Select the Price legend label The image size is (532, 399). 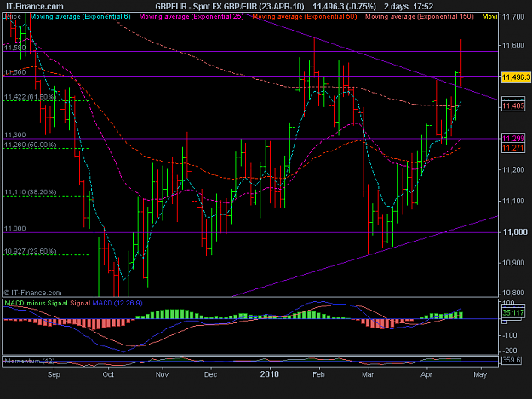(x=14, y=16)
